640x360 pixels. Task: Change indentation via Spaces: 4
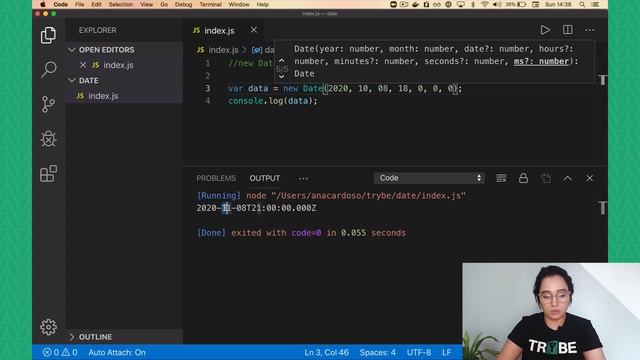point(378,352)
